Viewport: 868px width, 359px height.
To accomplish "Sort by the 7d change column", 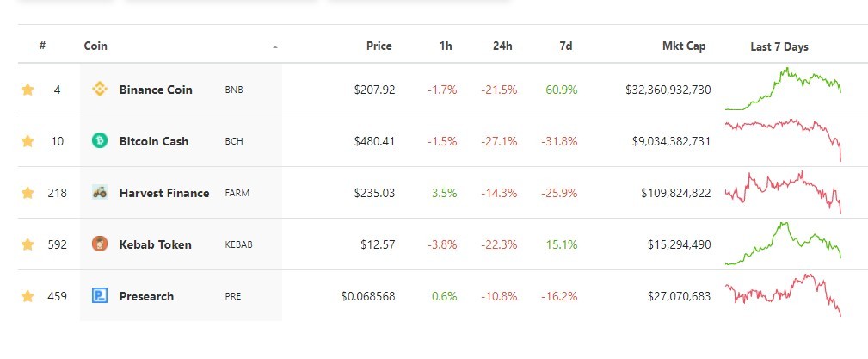I will click(566, 46).
